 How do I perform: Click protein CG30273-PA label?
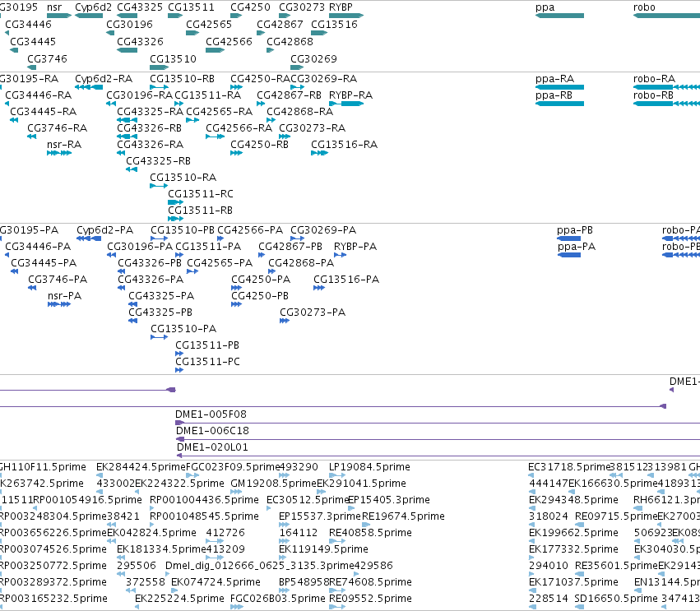[313, 312]
